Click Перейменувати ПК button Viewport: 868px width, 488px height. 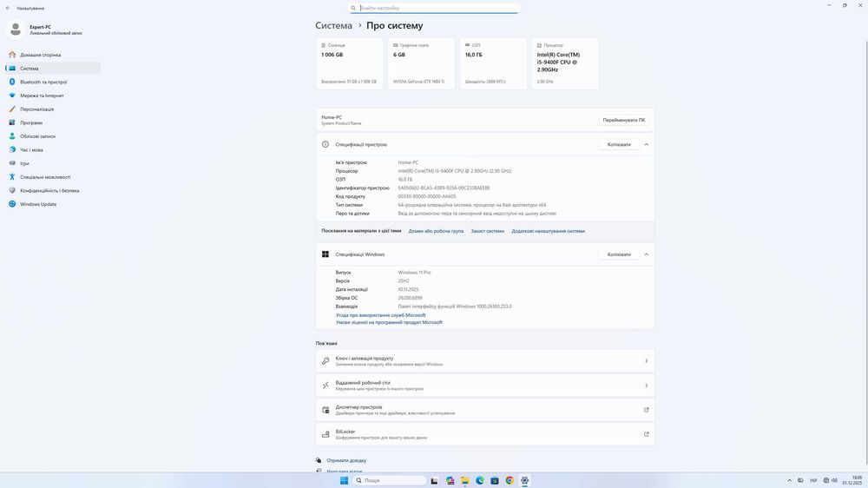pyautogui.click(x=624, y=120)
